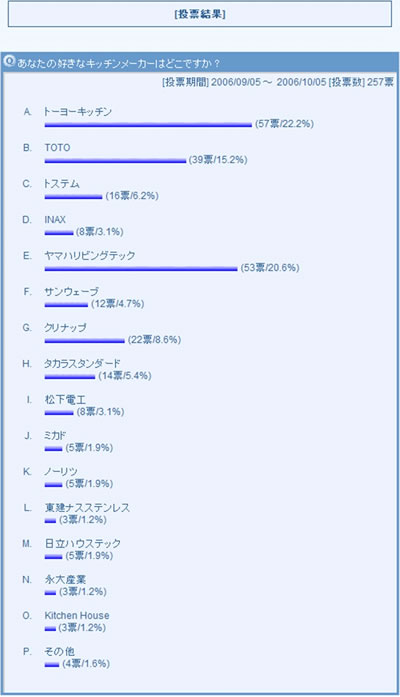Select the TOTO option label

[x=57, y=148]
